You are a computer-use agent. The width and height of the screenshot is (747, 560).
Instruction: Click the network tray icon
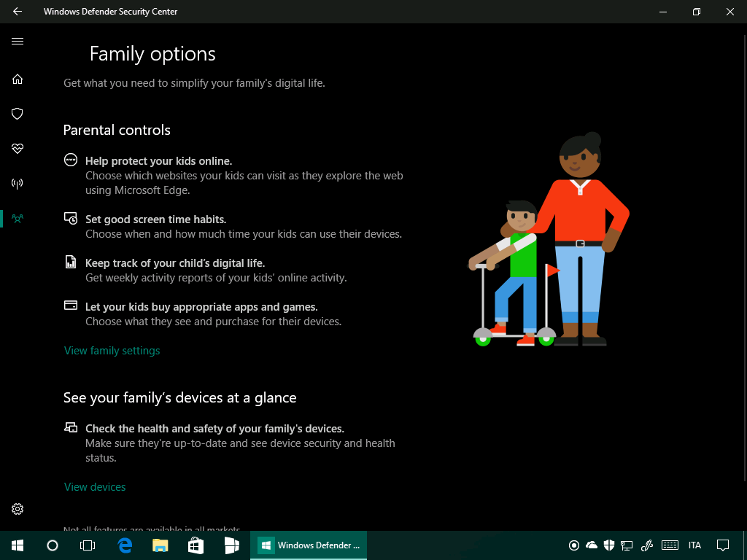pyautogui.click(x=627, y=545)
